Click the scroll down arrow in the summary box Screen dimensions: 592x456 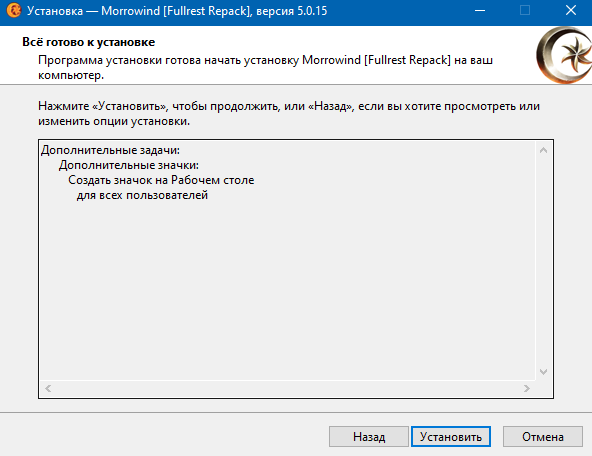(x=543, y=372)
